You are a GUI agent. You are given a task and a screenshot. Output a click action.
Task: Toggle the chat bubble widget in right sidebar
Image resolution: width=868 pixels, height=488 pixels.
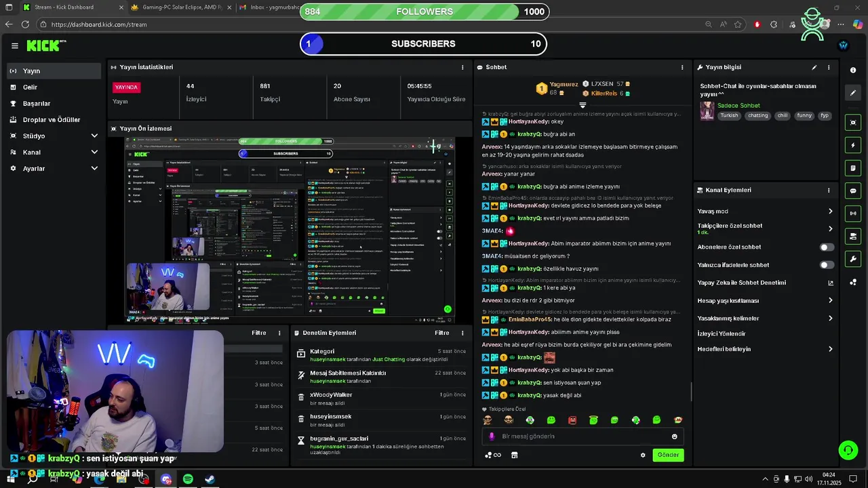coord(853,190)
